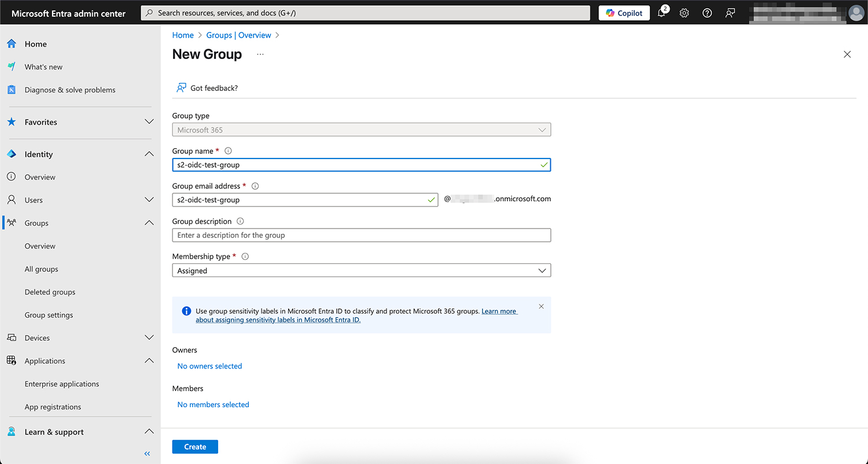
Task: Open Copilot from the header
Action: pyautogui.click(x=624, y=13)
